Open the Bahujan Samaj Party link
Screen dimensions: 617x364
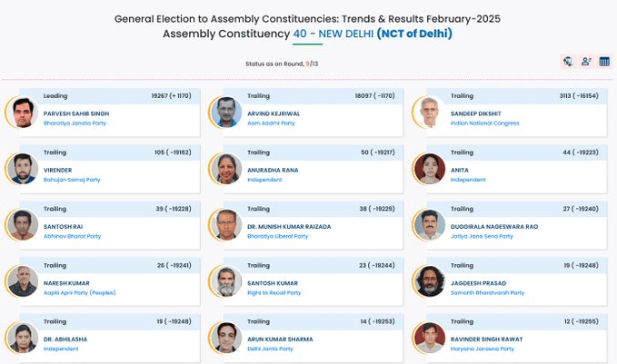point(72,180)
